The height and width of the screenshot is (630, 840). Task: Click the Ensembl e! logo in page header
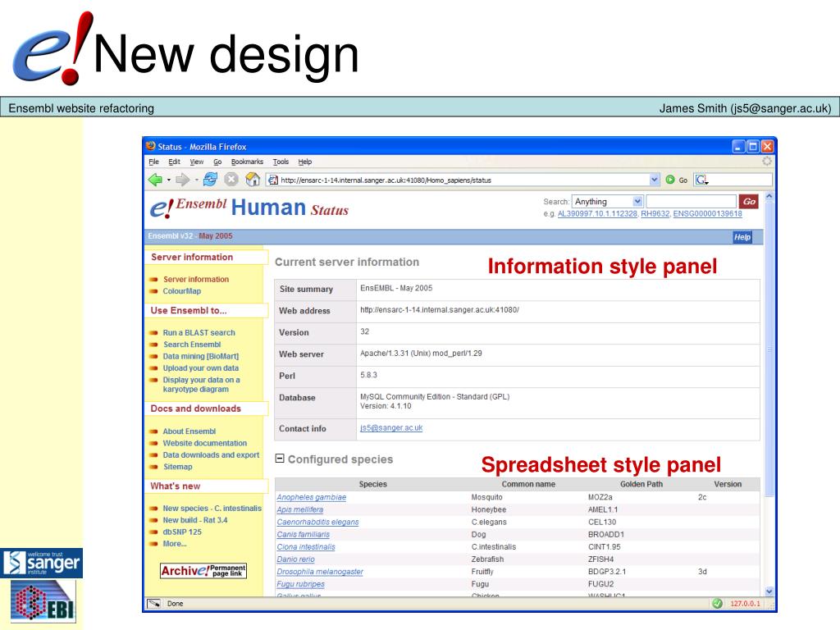click(162, 208)
